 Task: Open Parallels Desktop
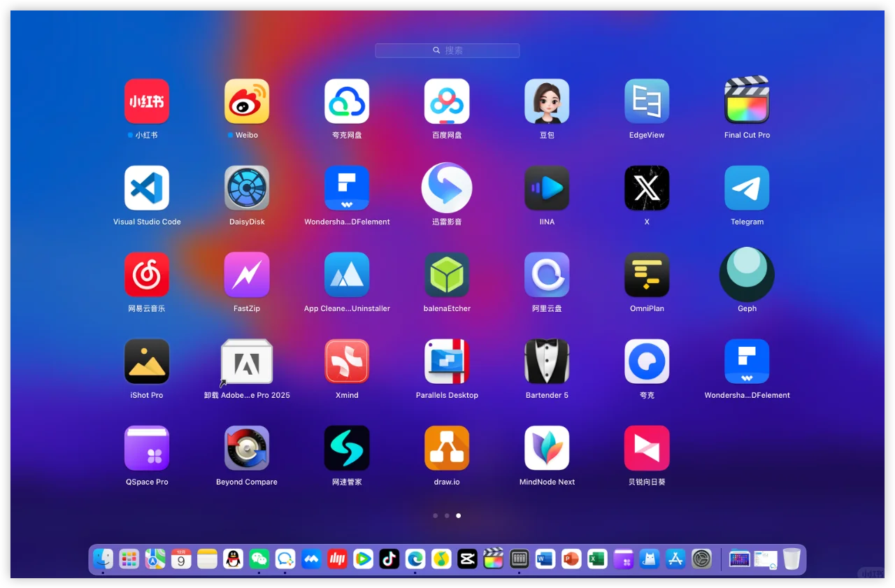tap(447, 361)
